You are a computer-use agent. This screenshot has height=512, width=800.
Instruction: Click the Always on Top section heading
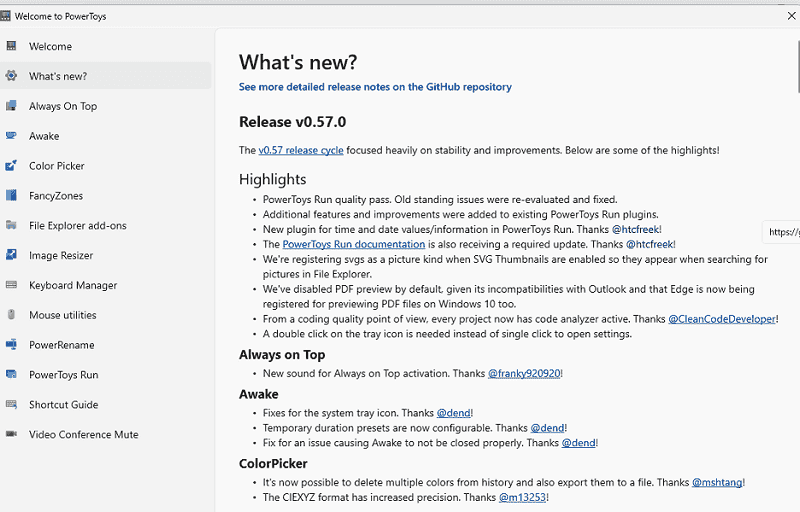(x=282, y=354)
